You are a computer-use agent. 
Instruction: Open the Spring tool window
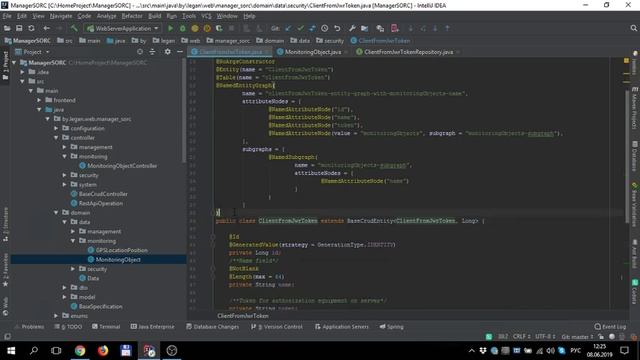(x=392, y=327)
